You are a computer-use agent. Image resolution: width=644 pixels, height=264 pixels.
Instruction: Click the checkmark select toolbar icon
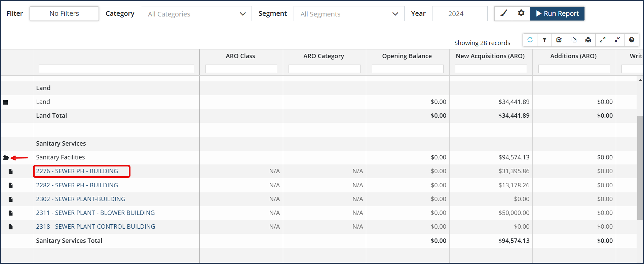(559, 40)
